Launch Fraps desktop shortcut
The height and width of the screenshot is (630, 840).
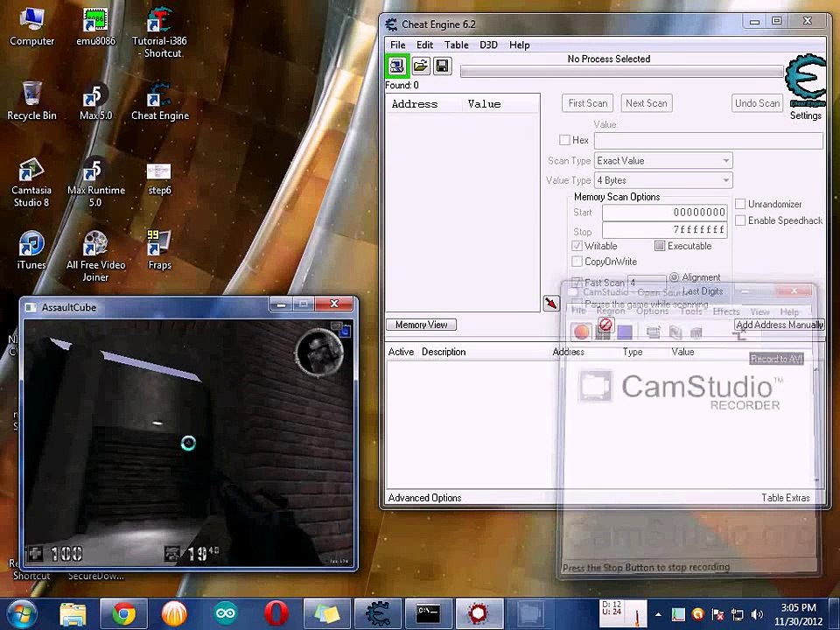pos(159,250)
